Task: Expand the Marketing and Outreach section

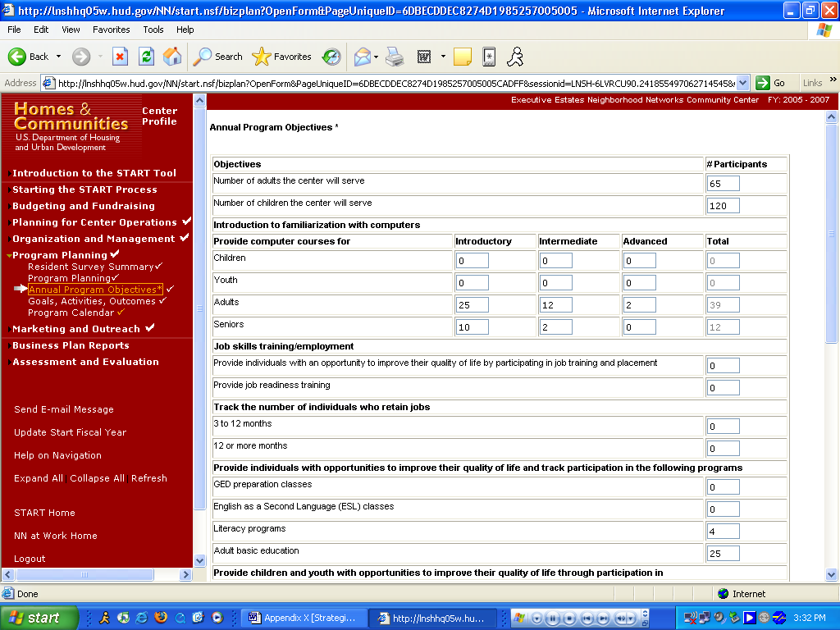Action: click(9, 330)
